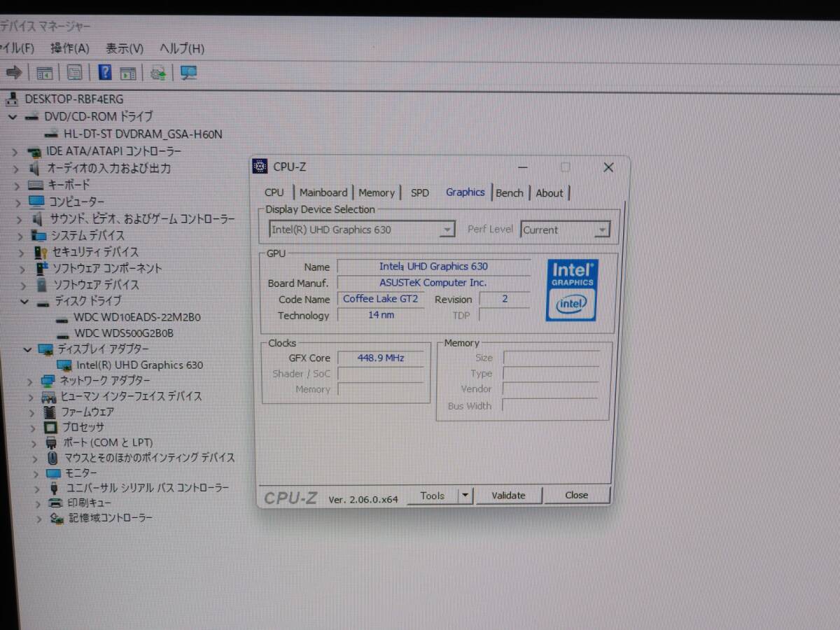This screenshot has height=630, width=840.
Task: Expand the ソフトウェア コンポーネント node
Action: [22, 269]
